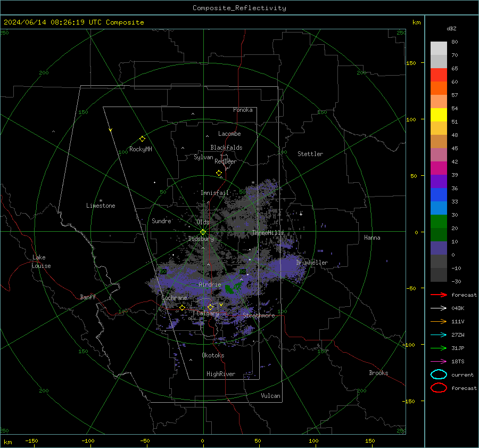
Task: Click the Cochrane town label
Action: (174, 298)
